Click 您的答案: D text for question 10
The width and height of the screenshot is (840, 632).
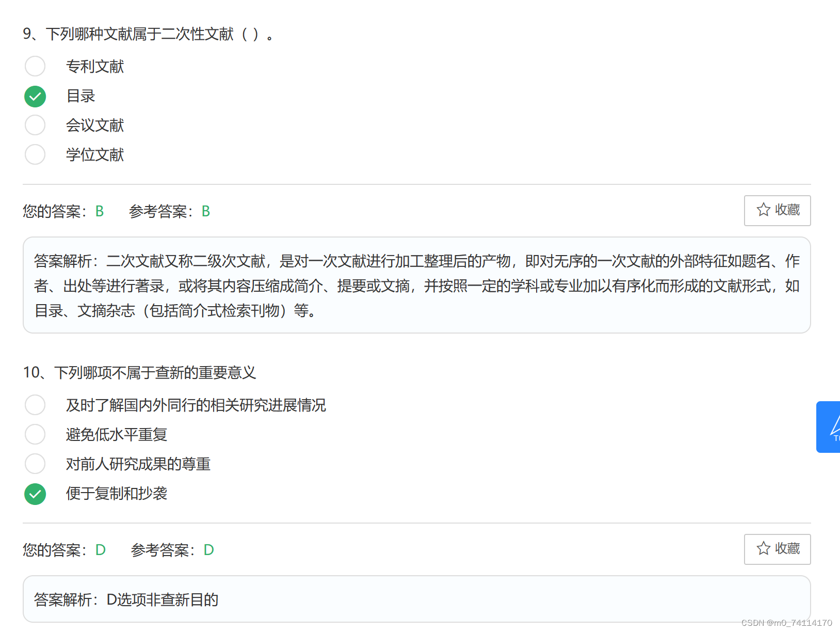pos(64,550)
